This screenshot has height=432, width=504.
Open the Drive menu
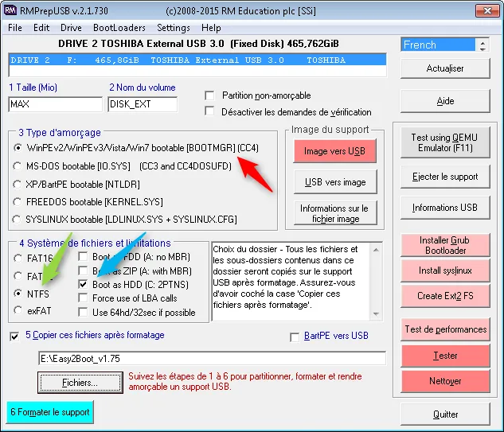(x=71, y=28)
